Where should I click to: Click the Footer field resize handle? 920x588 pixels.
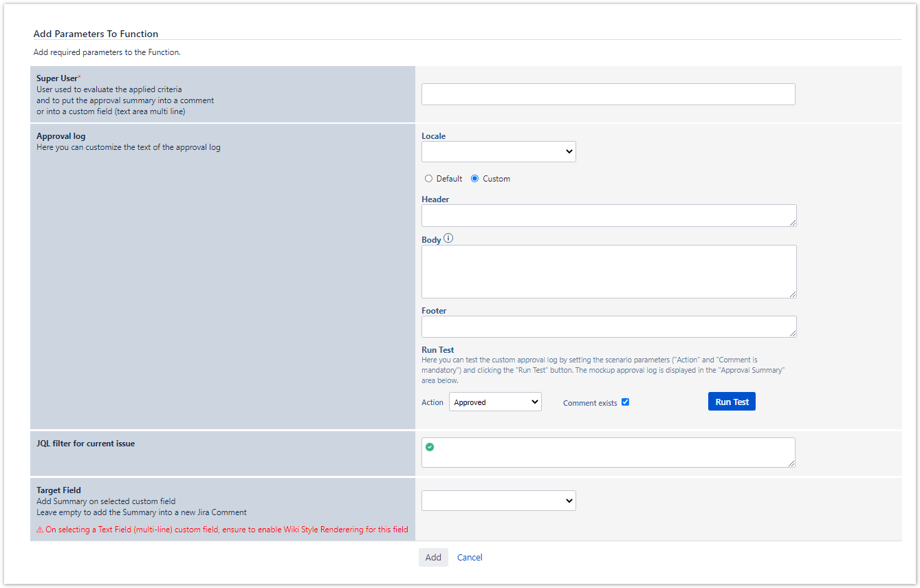pyautogui.click(x=793, y=334)
